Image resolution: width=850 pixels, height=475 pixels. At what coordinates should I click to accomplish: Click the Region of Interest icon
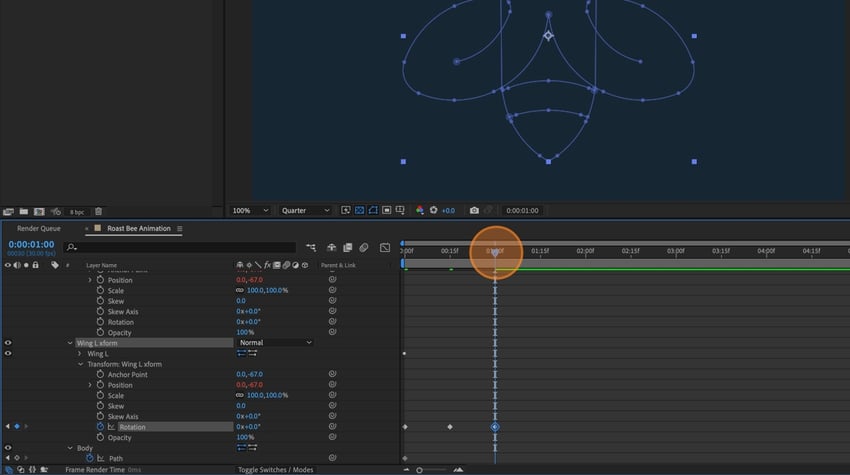[387, 210]
